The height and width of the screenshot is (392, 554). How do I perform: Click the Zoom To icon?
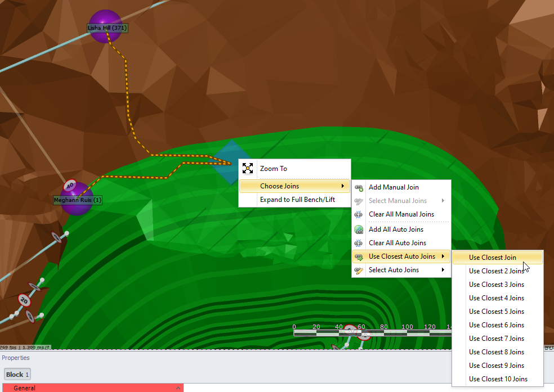(x=248, y=169)
